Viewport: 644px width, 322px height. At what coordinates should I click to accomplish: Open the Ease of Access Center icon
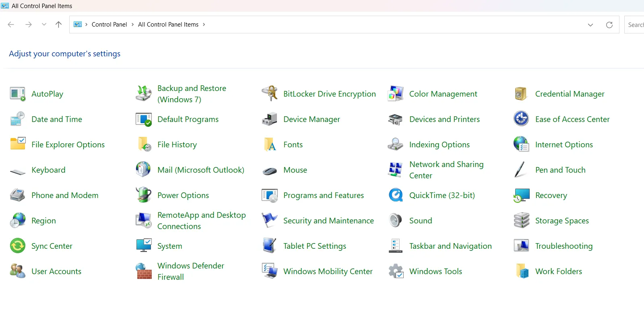(521, 119)
